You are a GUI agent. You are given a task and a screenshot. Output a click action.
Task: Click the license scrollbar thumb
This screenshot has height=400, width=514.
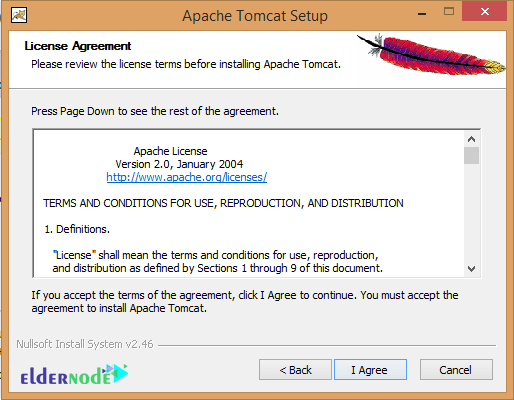(471, 155)
